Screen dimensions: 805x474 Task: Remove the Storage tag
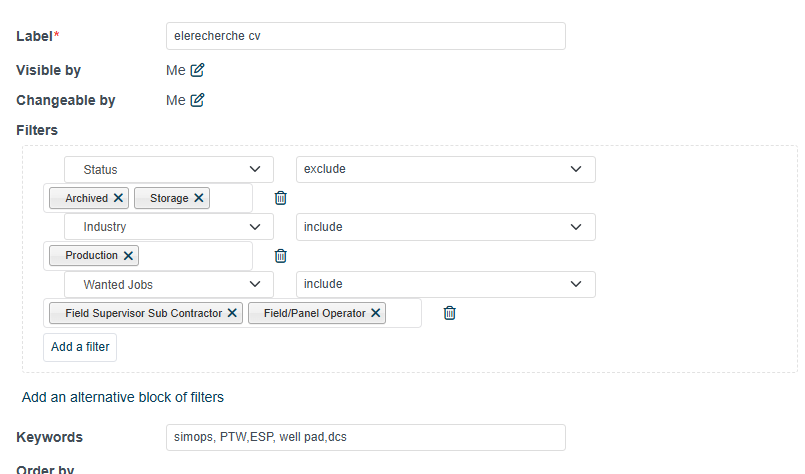[199, 198]
